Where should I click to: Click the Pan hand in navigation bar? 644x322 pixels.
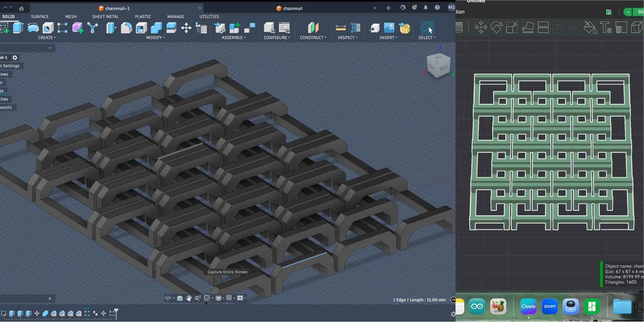pyautogui.click(x=189, y=298)
